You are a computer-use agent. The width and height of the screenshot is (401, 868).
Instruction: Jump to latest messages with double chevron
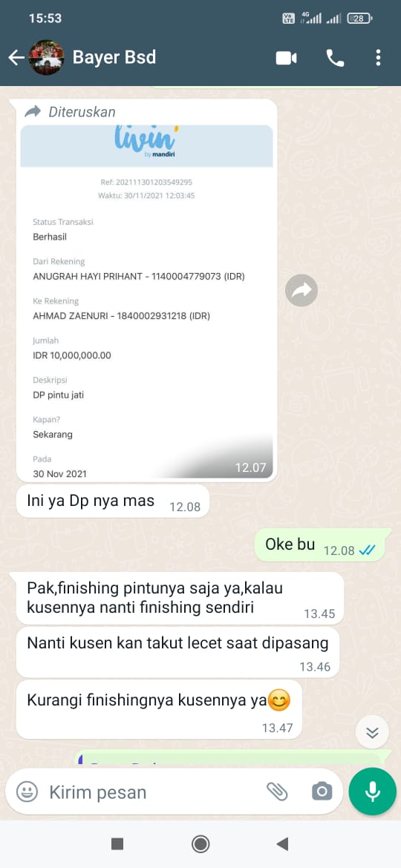(x=372, y=733)
